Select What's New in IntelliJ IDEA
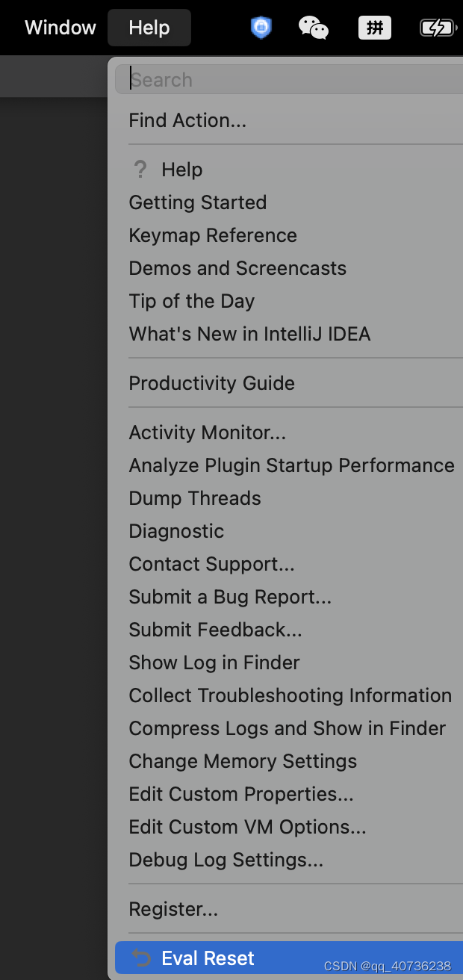 [x=249, y=334]
